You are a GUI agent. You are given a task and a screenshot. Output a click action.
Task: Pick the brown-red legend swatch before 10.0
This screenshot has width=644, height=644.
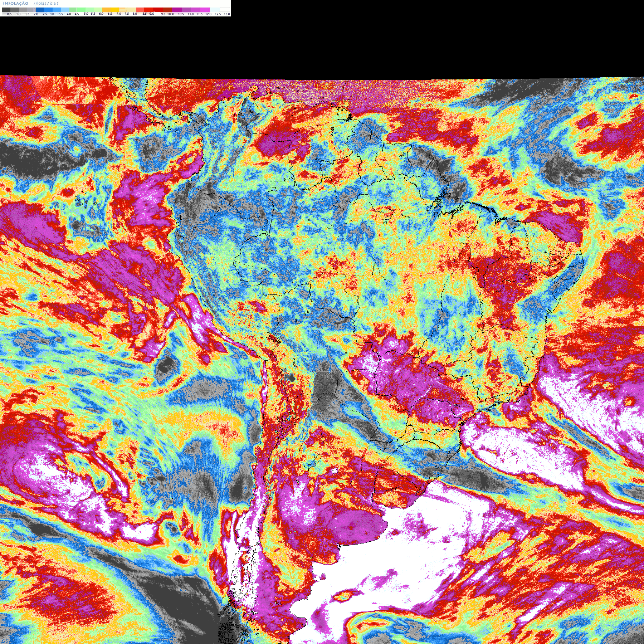click(167, 10)
